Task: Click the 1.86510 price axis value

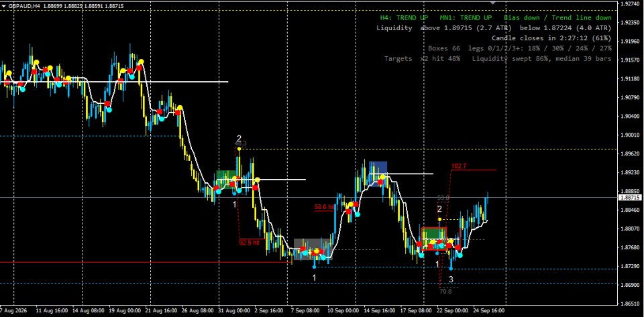Action: (631, 304)
